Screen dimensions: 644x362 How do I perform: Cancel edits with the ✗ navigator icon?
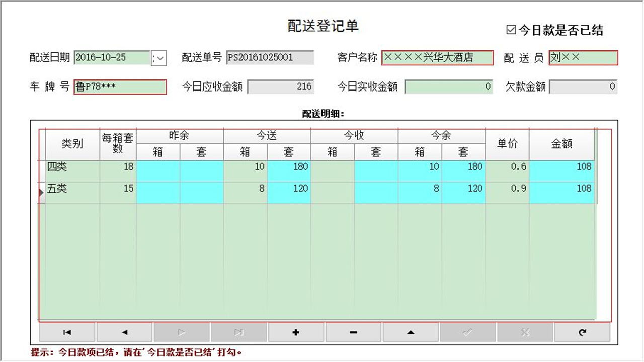(525, 332)
